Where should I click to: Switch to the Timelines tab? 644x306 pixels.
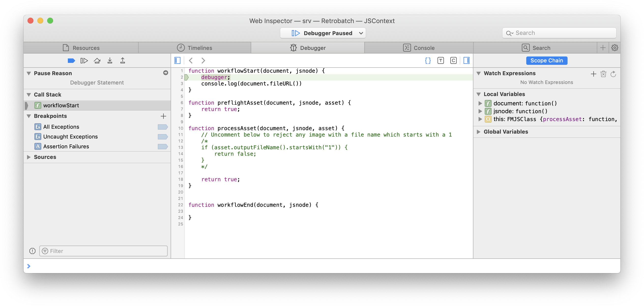[194, 48]
